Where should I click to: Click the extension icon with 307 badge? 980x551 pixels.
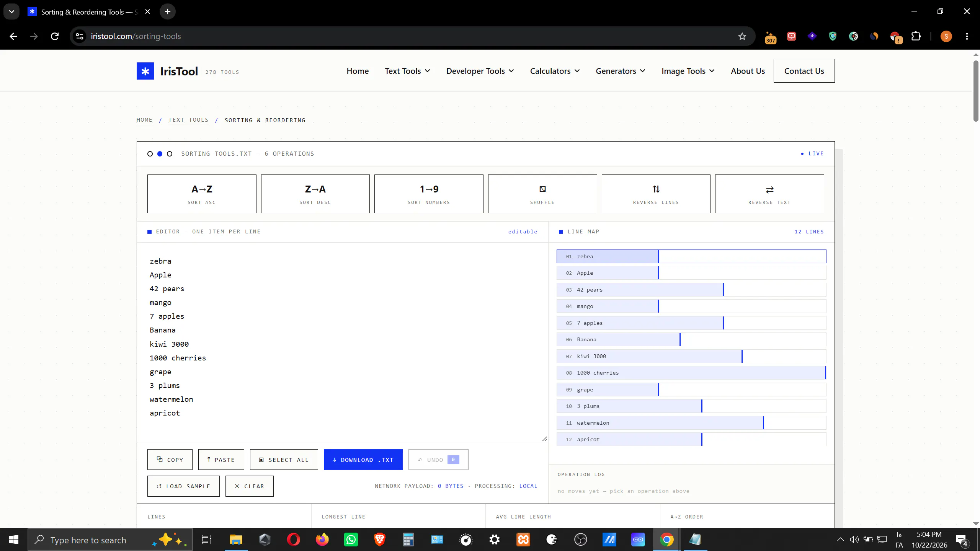[770, 37]
